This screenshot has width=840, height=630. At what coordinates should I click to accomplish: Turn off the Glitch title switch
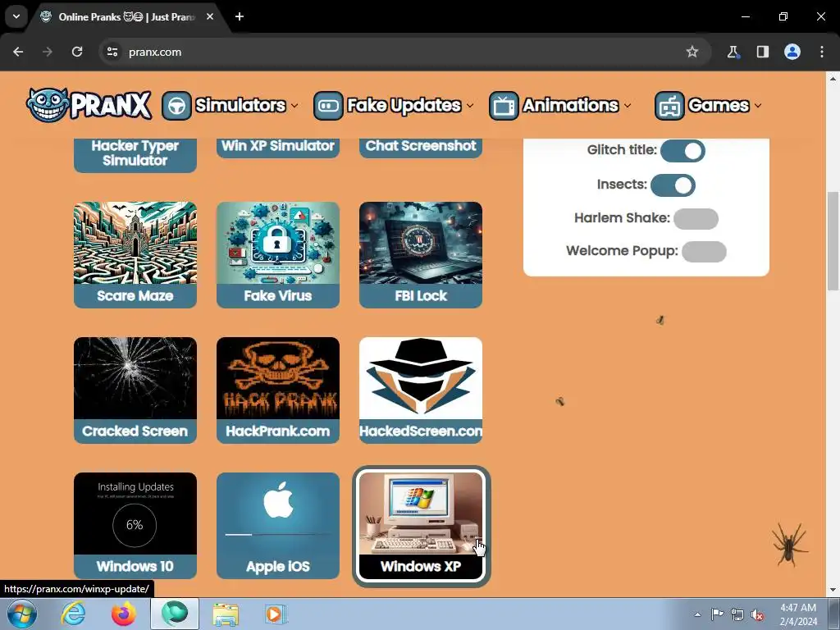[682, 151]
